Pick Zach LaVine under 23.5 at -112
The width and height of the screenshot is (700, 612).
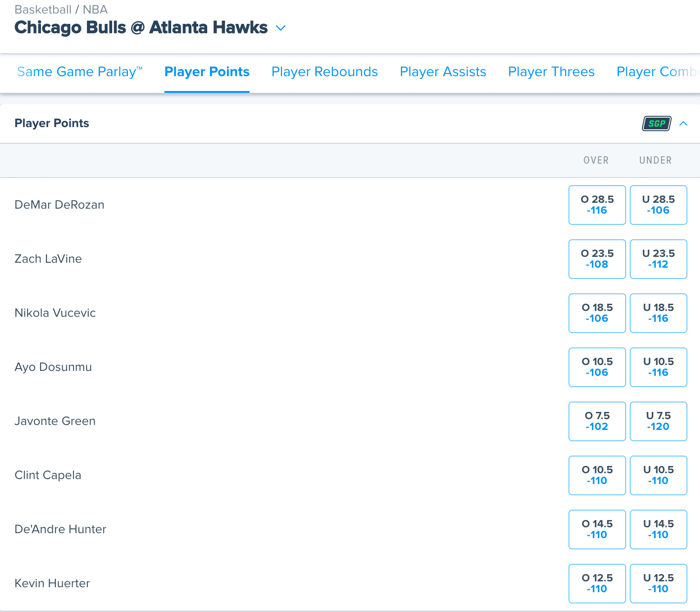point(659,259)
